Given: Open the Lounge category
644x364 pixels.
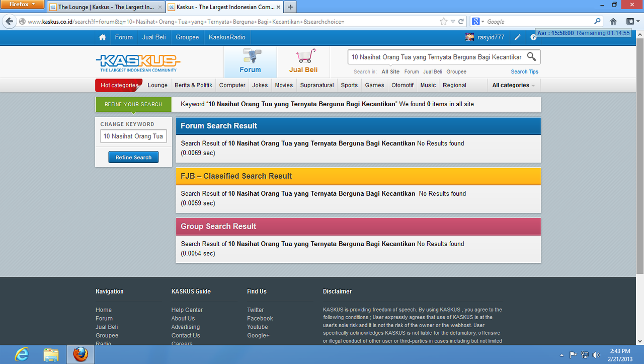Looking at the screenshot, I should [x=157, y=85].
